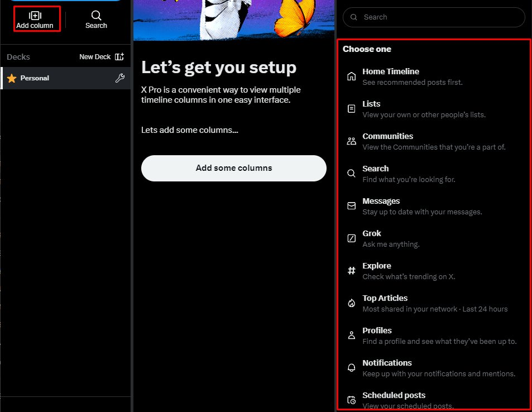Click 'Lets add some columns...' text
The height and width of the screenshot is (412, 532).
pos(190,130)
